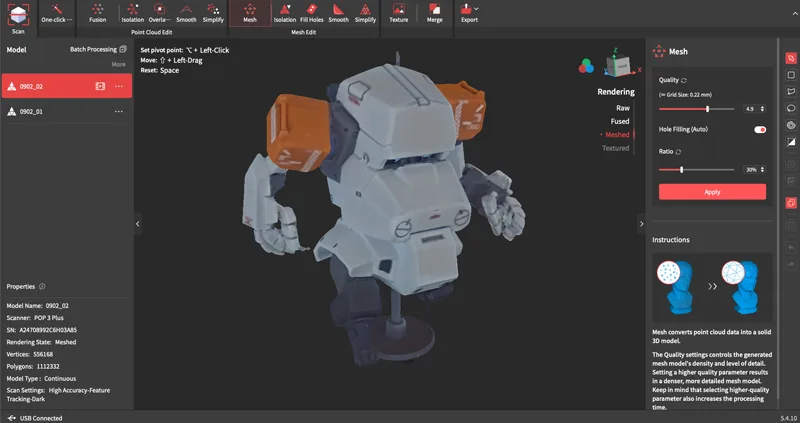800x423 pixels.
Task: Click the Scan button in the toolbar
Action: click(18, 18)
